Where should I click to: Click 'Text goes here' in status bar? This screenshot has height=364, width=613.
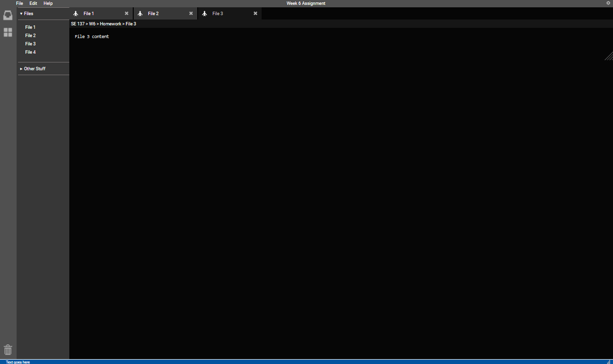pyautogui.click(x=18, y=362)
